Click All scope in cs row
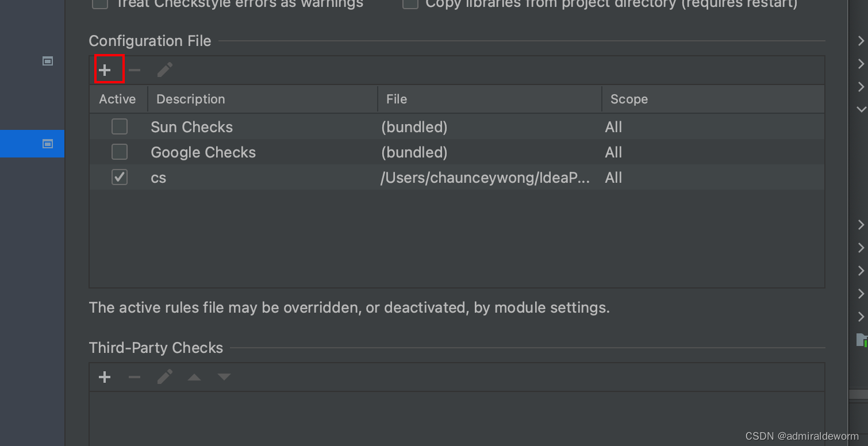Image resolution: width=868 pixels, height=446 pixels. [x=613, y=178]
